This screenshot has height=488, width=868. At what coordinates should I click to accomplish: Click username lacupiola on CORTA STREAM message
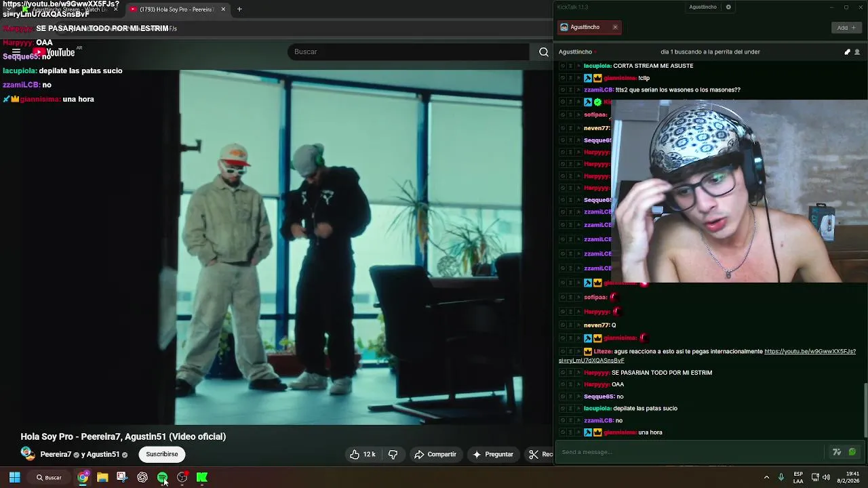coord(597,66)
